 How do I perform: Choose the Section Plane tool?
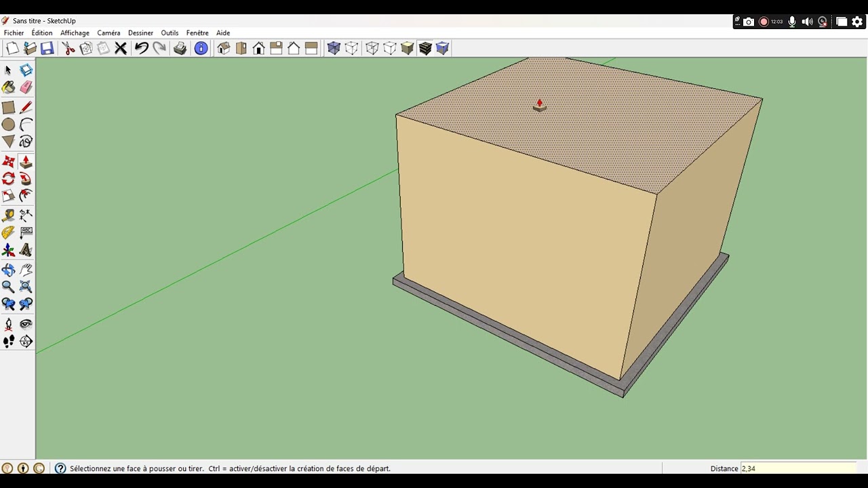click(x=26, y=342)
